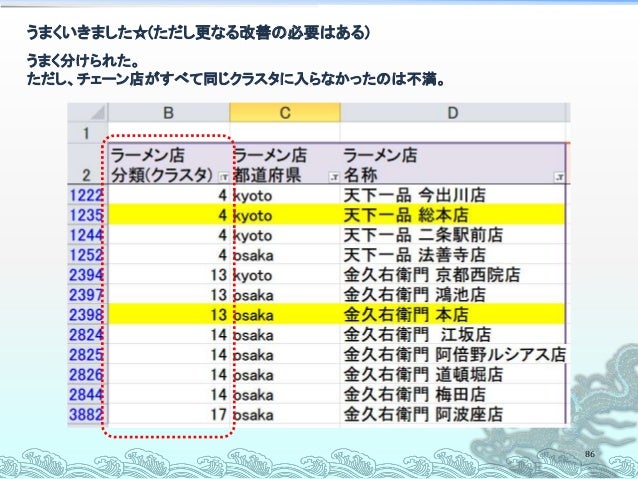The height and width of the screenshot is (479, 638).
Task: Click cell 金久右衛門 梅田店
Action: [452, 394]
